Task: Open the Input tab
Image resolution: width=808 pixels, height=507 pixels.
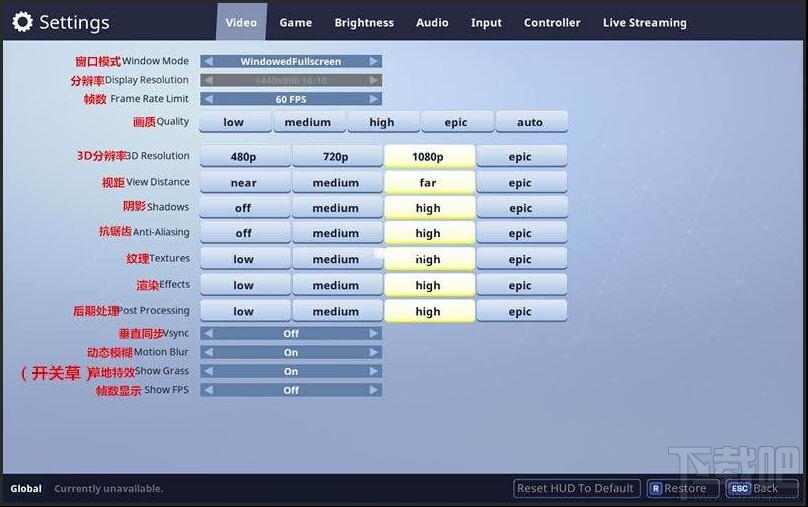Action: click(x=486, y=23)
